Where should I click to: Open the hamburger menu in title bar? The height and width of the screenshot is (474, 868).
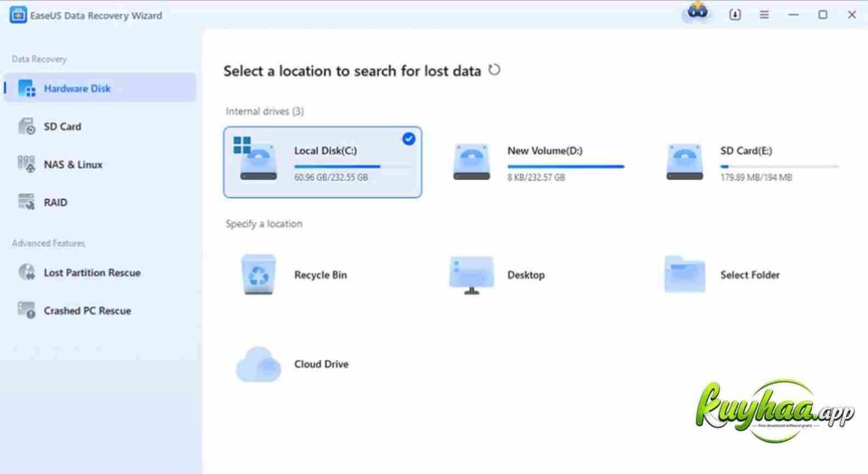pos(764,15)
